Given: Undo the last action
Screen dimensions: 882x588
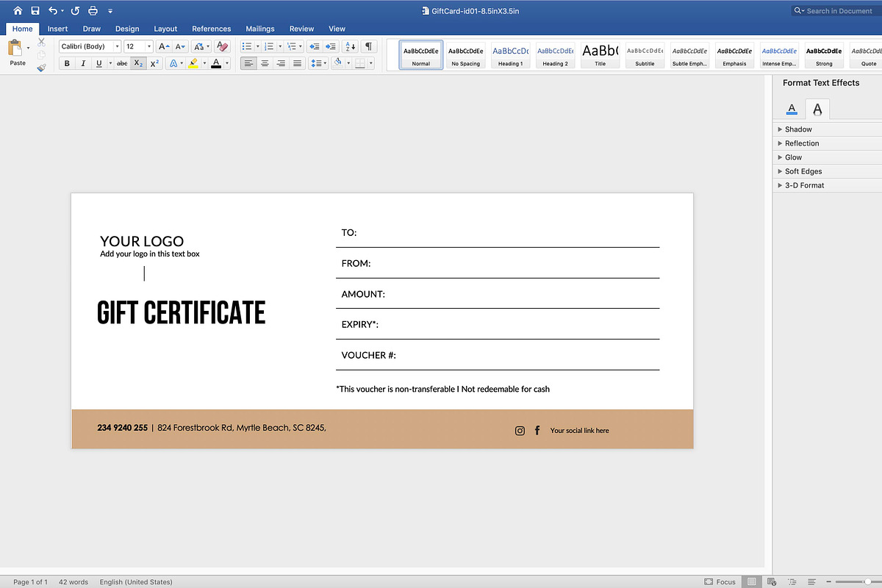Looking at the screenshot, I should (x=53, y=10).
